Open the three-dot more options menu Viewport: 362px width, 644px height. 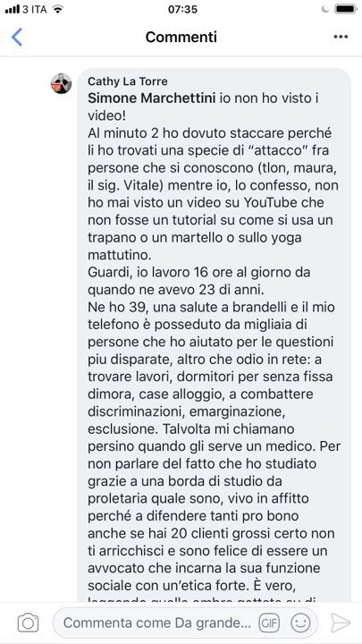point(341,37)
